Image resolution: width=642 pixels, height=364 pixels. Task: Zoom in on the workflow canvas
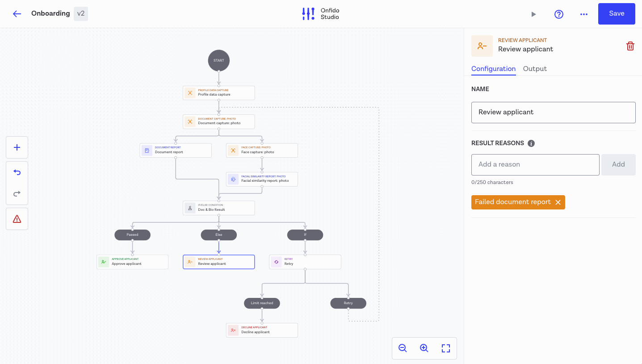coord(424,348)
